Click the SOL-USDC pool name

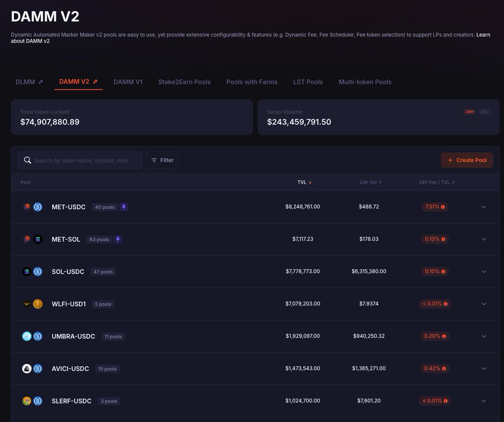coord(68,272)
